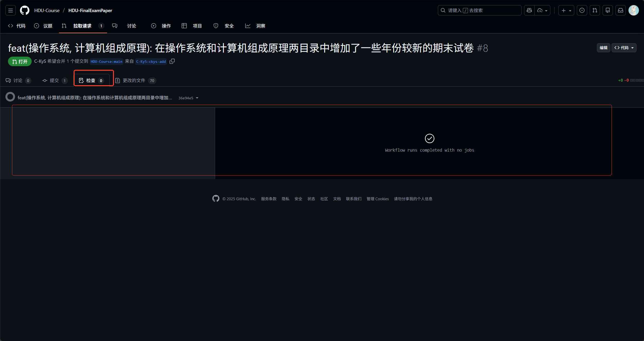
Task: Open the 讨论 repository tab
Action: (124, 26)
